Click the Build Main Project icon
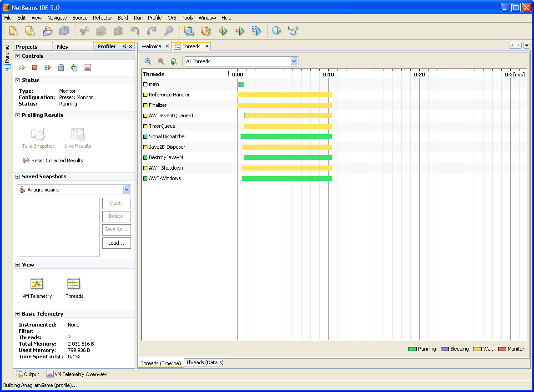 189,31
